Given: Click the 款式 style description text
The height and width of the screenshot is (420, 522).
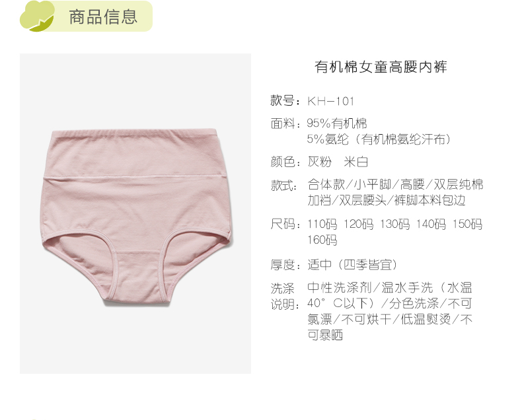Looking at the screenshot, I should (x=395, y=192).
